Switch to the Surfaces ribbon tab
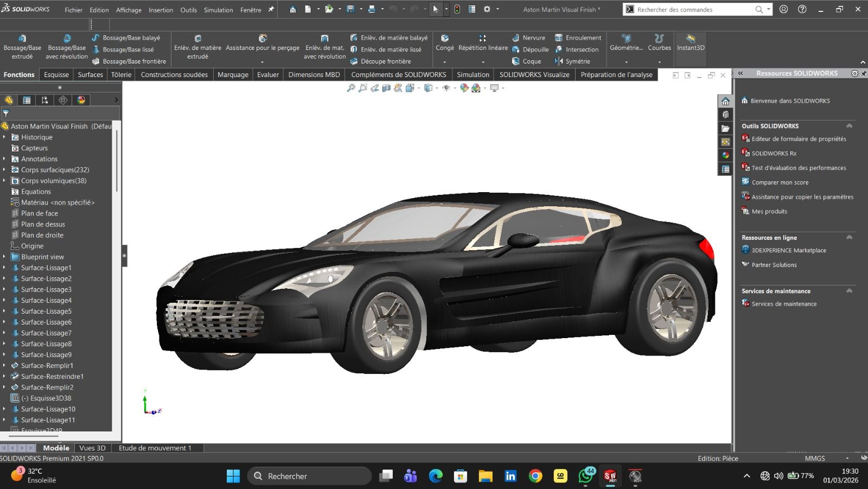Viewport: 868px width, 489px height. [x=90, y=75]
